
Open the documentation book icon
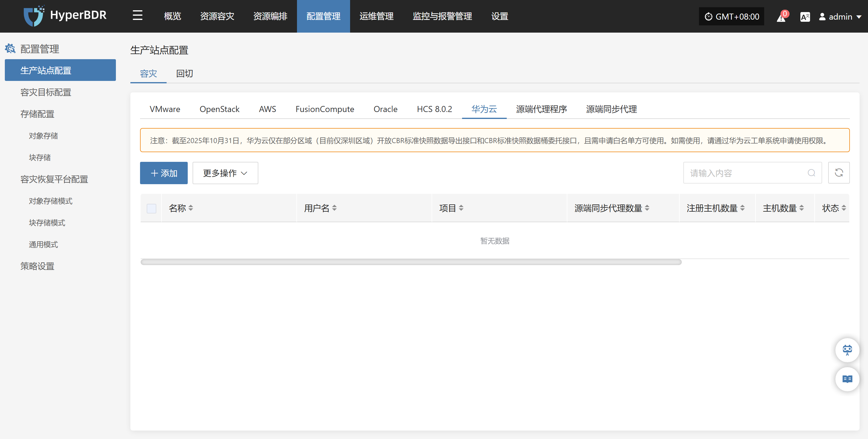click(x=847, y=379)
